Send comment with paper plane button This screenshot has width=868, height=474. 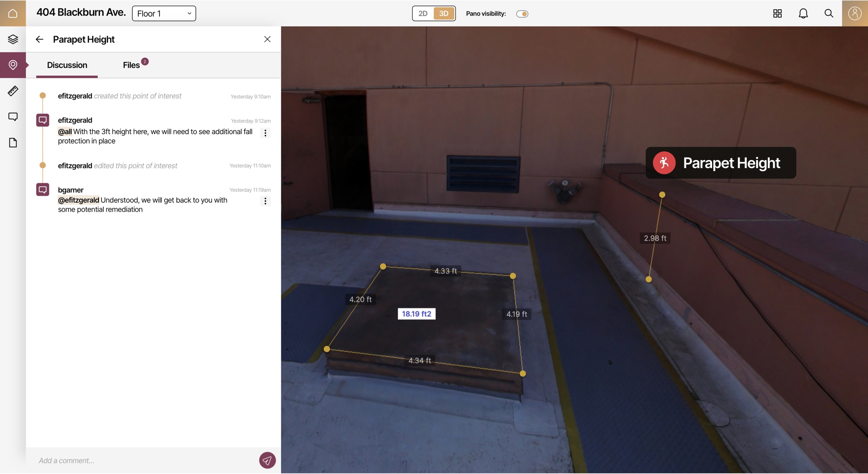click(x=267, y=460)
